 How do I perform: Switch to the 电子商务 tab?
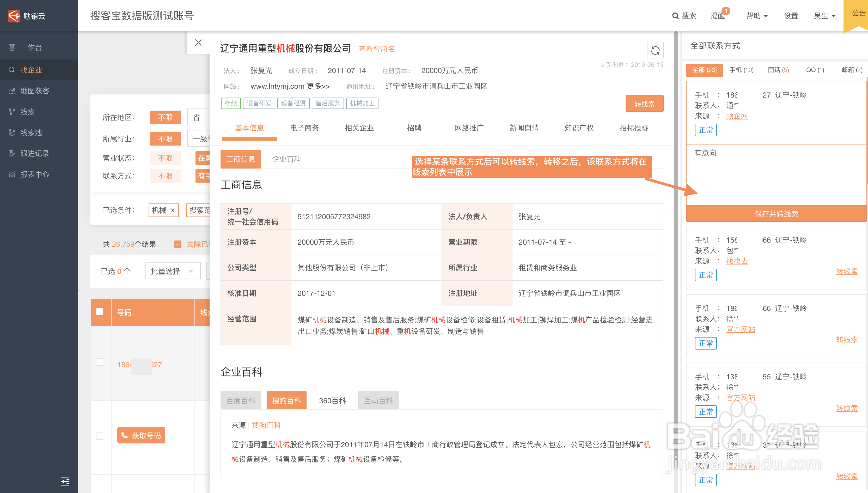coord(304,128)
